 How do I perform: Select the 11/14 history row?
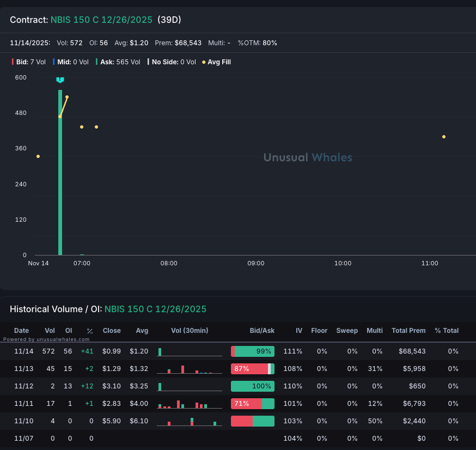238,351
